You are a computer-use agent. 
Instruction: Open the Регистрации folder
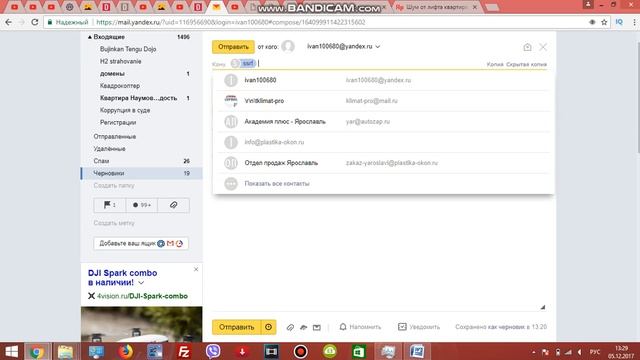coord(118,122)
